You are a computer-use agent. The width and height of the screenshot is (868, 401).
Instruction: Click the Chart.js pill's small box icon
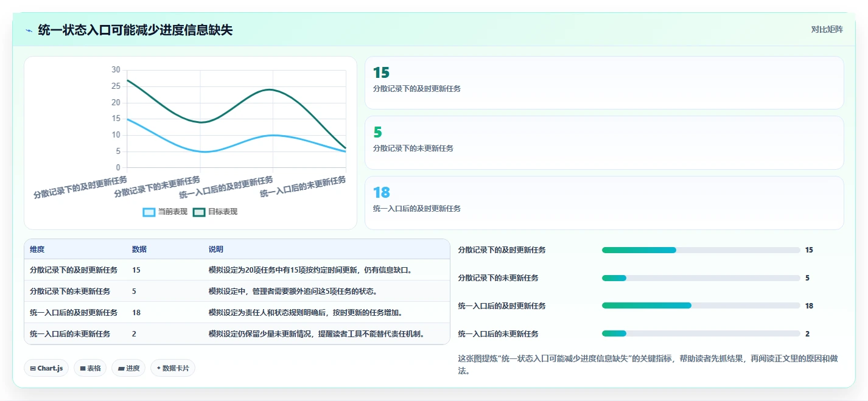pyautogui.click(x=32, y=368)
